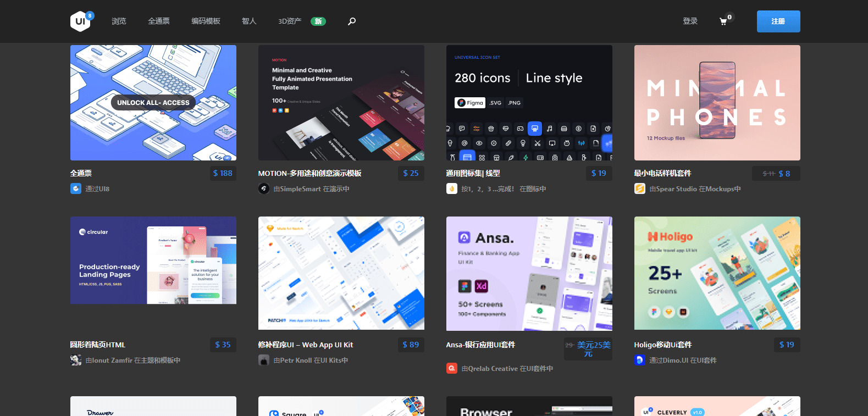Open the Browser product thumbnail

click(x=529, y=406)
